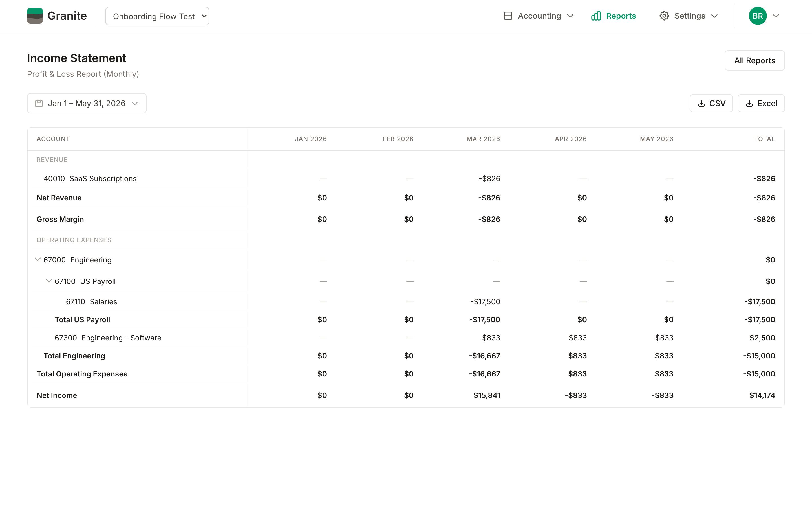Open the user account chevron

[776, 16]
